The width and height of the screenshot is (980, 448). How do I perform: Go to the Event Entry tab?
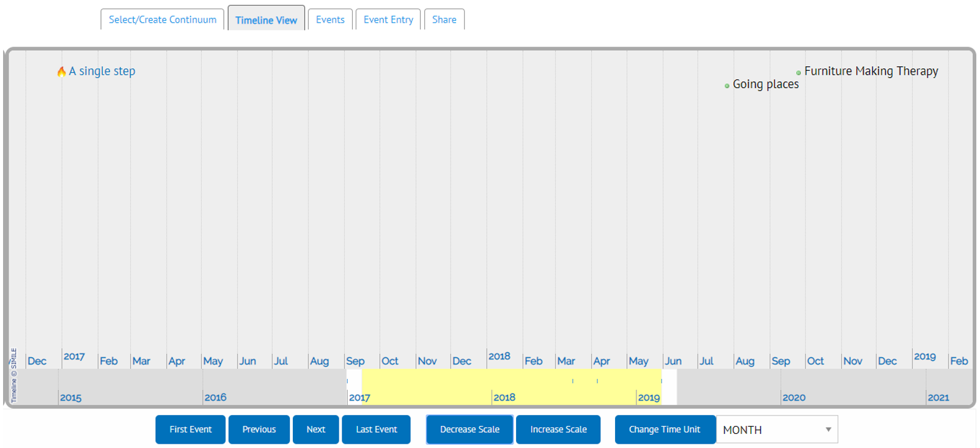(388, 20)
